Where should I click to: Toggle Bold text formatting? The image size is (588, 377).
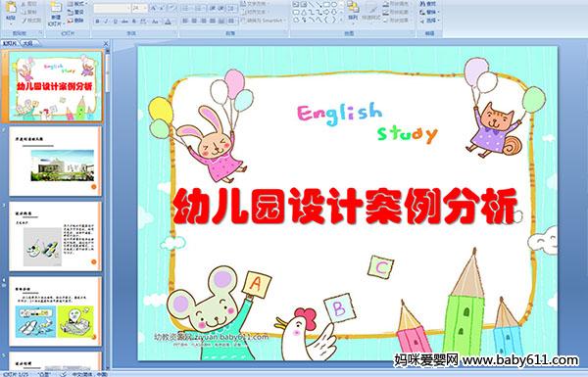click(x=97, y=22)
